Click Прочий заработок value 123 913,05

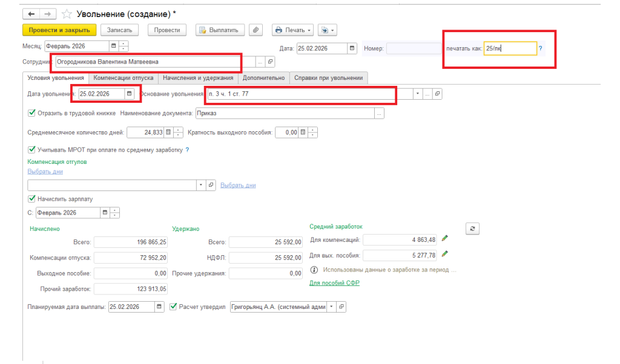click(x=131, y=289)
